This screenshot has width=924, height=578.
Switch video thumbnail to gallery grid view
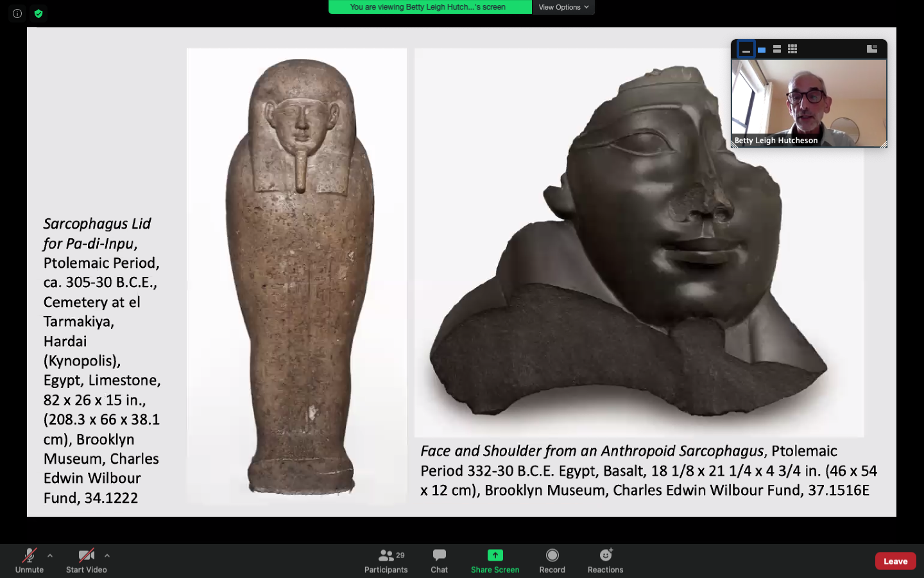point(793,49)
